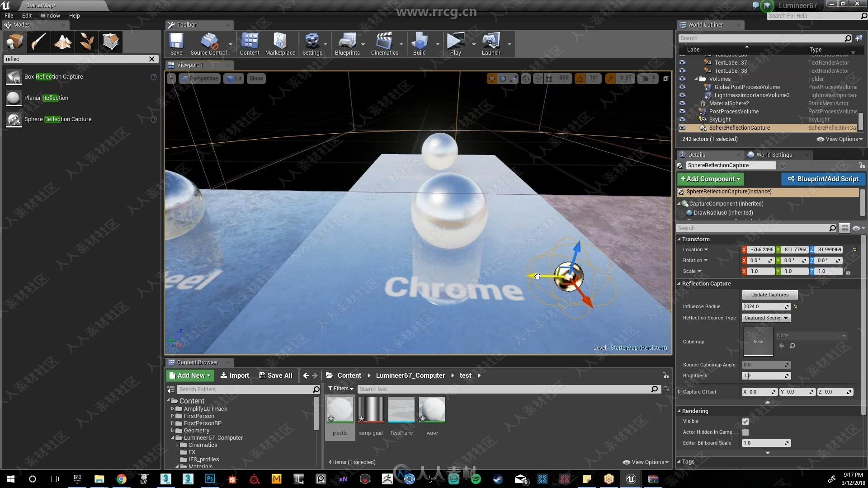Open the Help menu
This screenshot has width=868, height=488.
point(74,16)
